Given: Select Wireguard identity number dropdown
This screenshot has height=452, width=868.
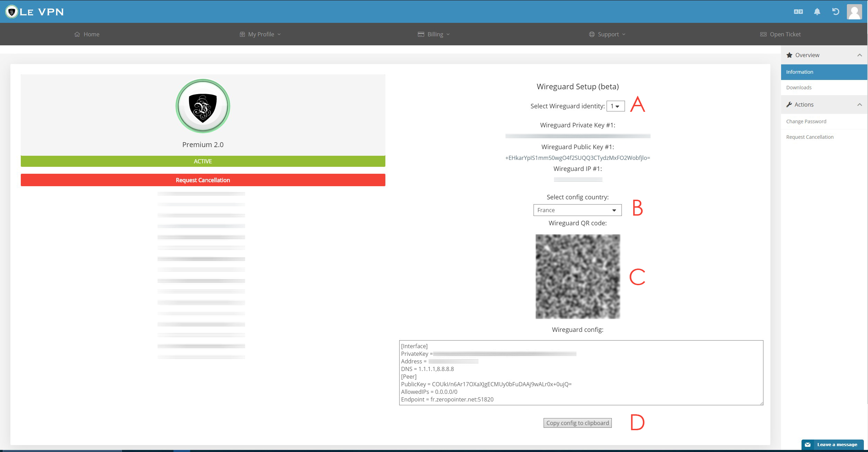Looking at the screenshot, I should coord(615,106).
